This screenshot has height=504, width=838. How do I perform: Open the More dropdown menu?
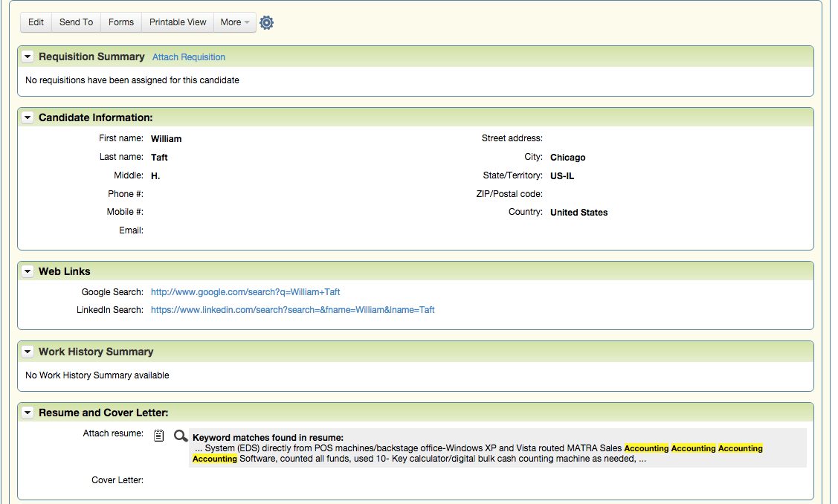coord(235,22)
